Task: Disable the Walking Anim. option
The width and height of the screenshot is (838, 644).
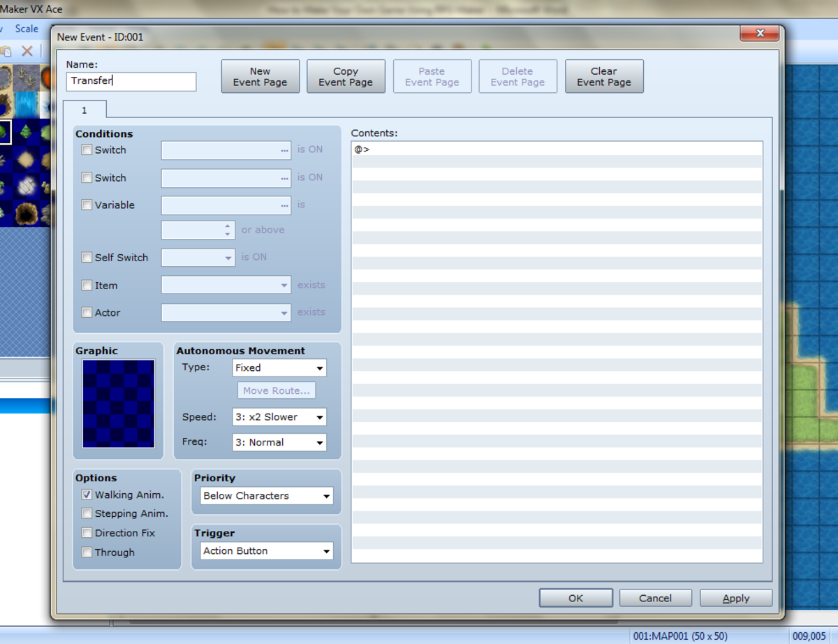Action: 87,495
